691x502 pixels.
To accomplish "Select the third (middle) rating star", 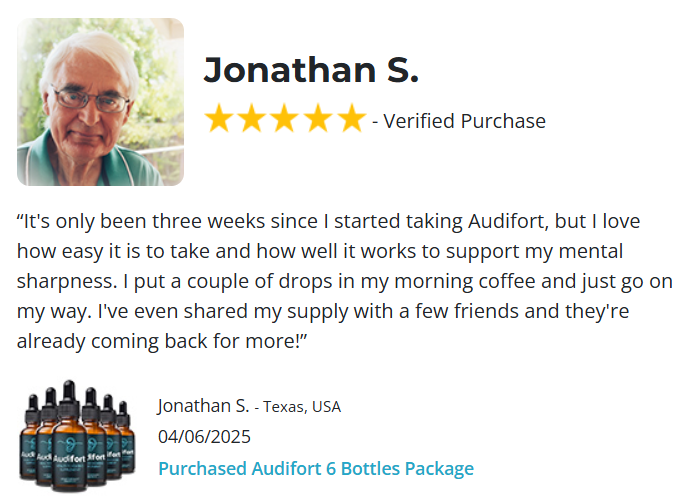I will 285,120.
